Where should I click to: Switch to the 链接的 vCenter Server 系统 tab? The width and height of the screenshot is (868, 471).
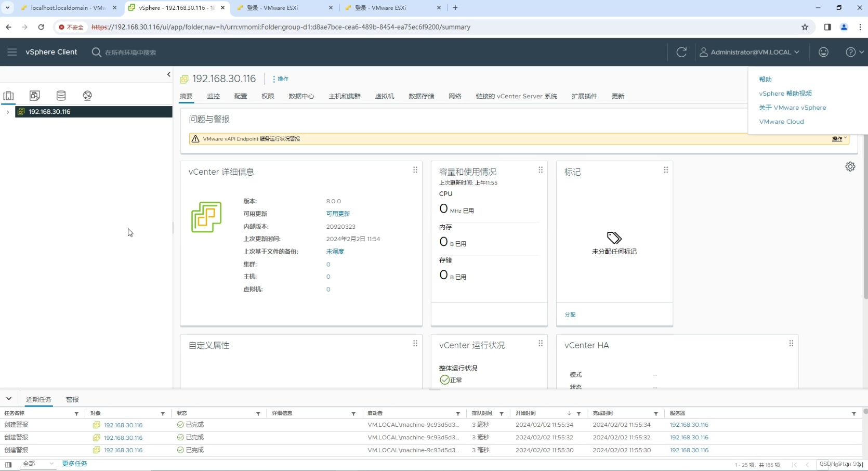click(516, 96)
